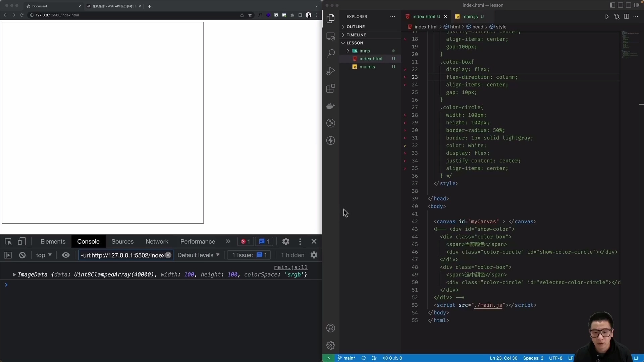644x362 pixels.
Task: Open the Thunder Client lightning icon
Action: pyautogui.click(x=331, y=140)
